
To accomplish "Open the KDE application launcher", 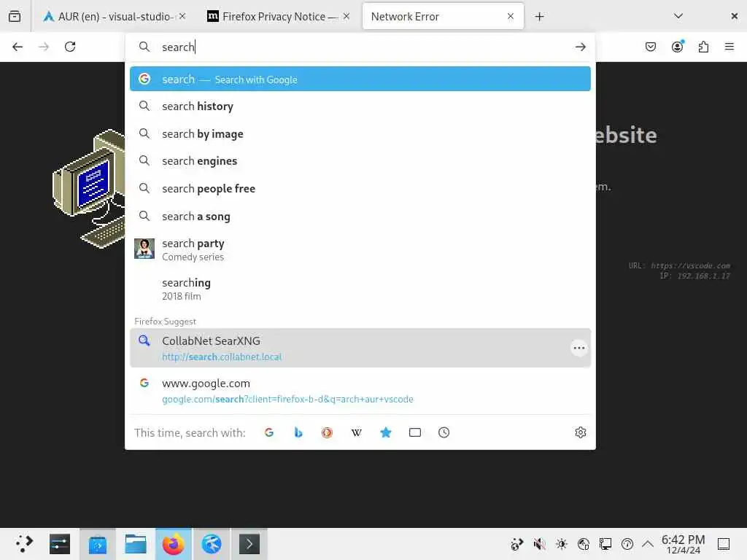I will [x=23, y=544].
